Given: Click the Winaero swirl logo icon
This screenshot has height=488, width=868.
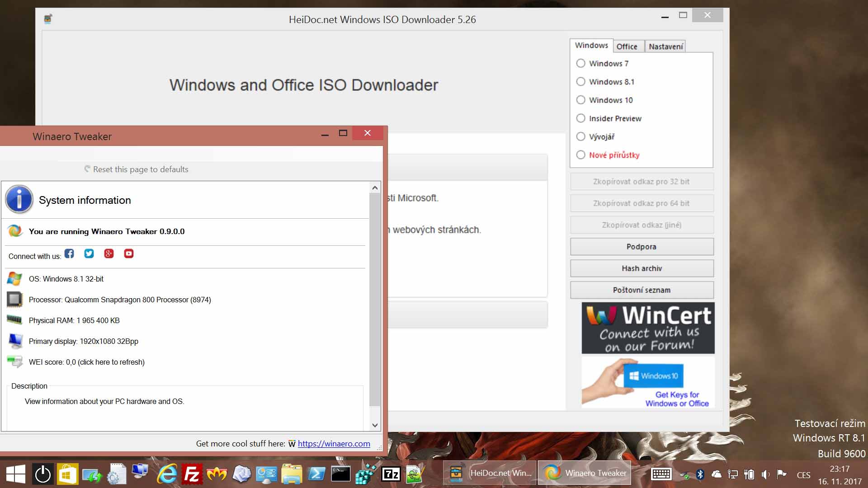Looking at the screenshot, I should pos(14,231).
